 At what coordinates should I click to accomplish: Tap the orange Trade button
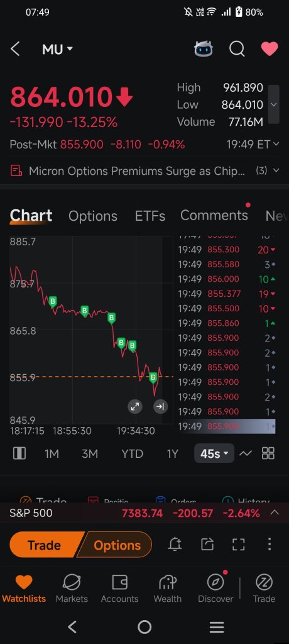coord(45,545)
